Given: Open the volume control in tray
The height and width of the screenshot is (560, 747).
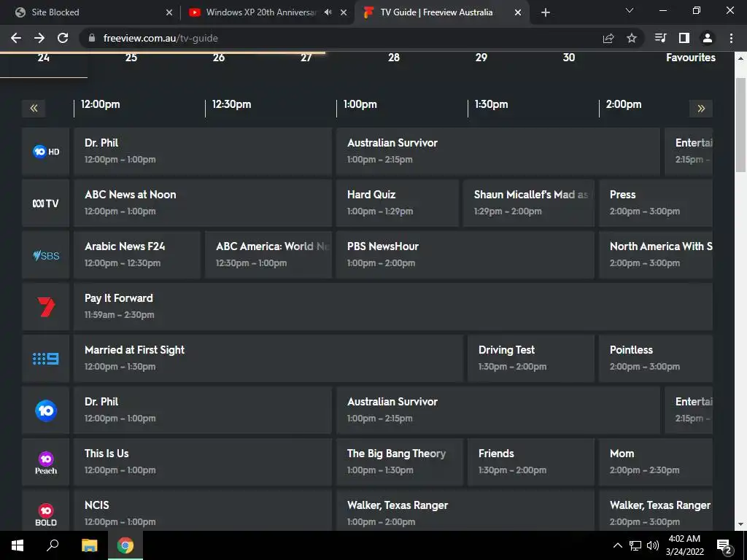Looking at the screenshot, I should coord(653,545).
